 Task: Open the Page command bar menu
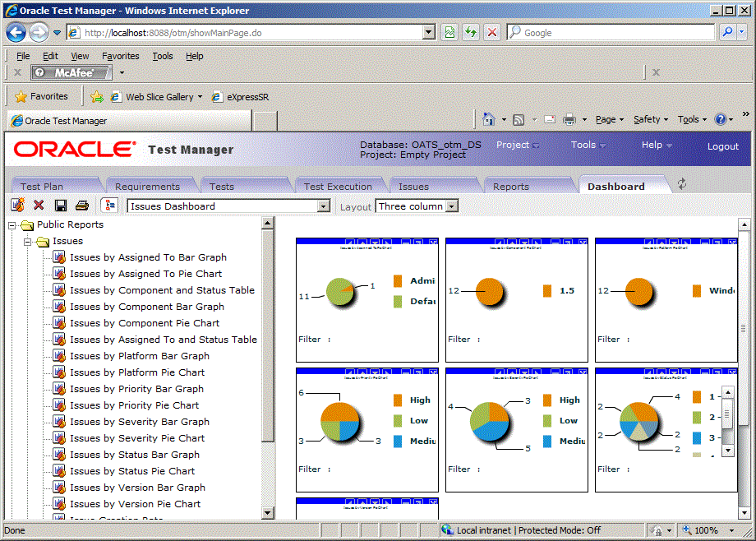pos(610,119)
